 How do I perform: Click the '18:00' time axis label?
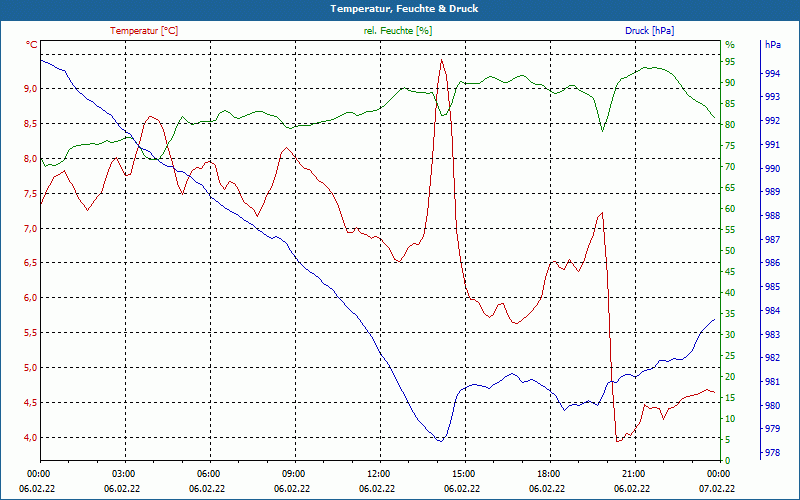(x=547, y=474)
